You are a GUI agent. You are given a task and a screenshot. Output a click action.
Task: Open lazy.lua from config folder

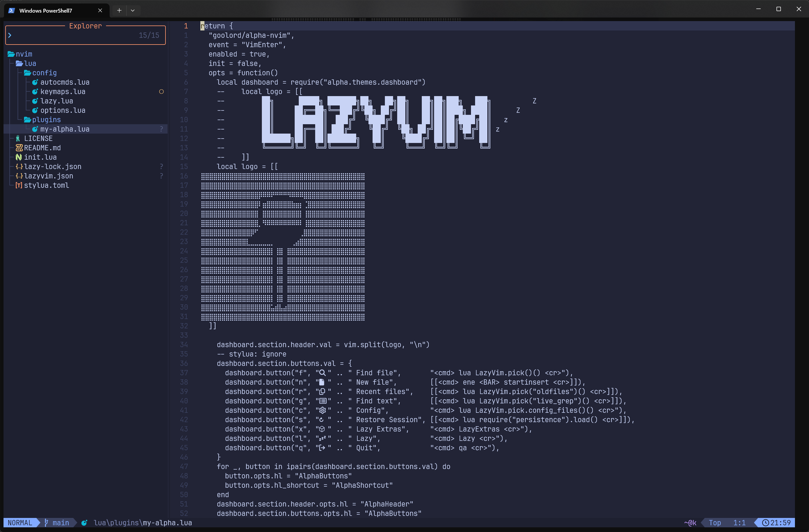57,101
